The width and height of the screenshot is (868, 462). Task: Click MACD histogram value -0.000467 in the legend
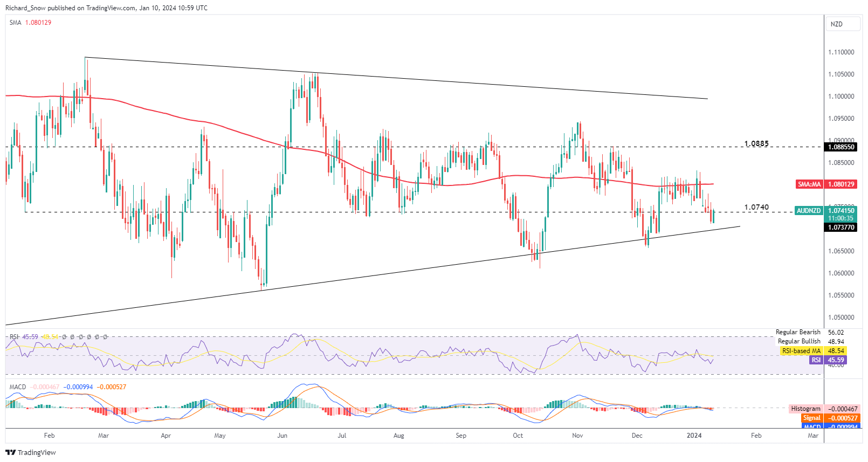tap(45, 387)
